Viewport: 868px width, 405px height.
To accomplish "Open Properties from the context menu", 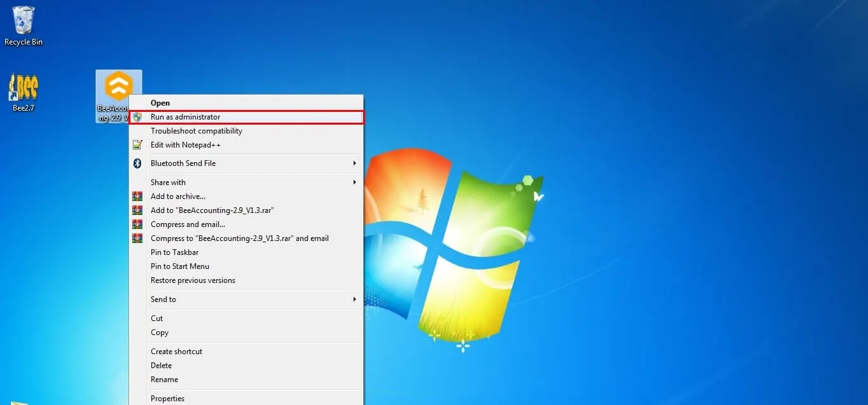I will pyautogui.click(x=246, y=399).
